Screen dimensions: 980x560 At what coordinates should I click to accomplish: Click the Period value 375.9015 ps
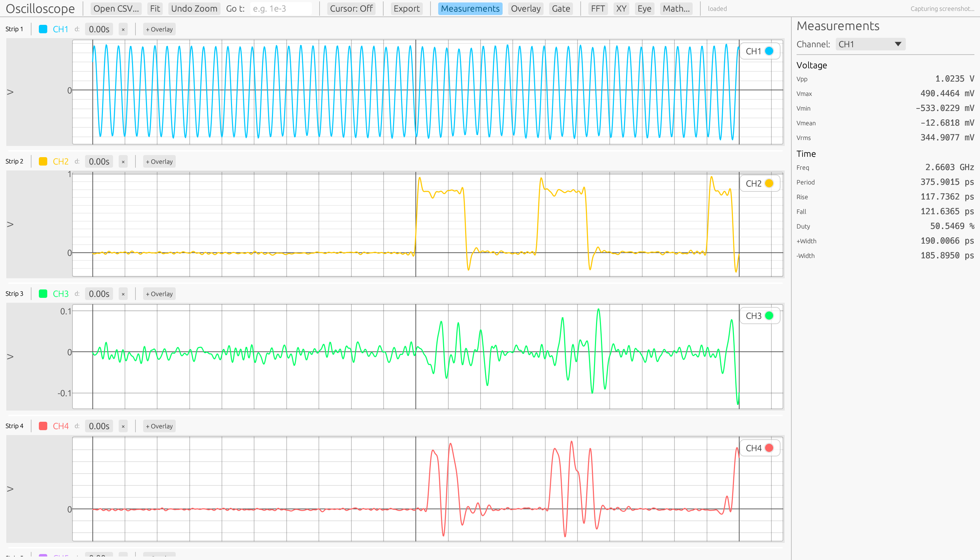tap(947, 182)
